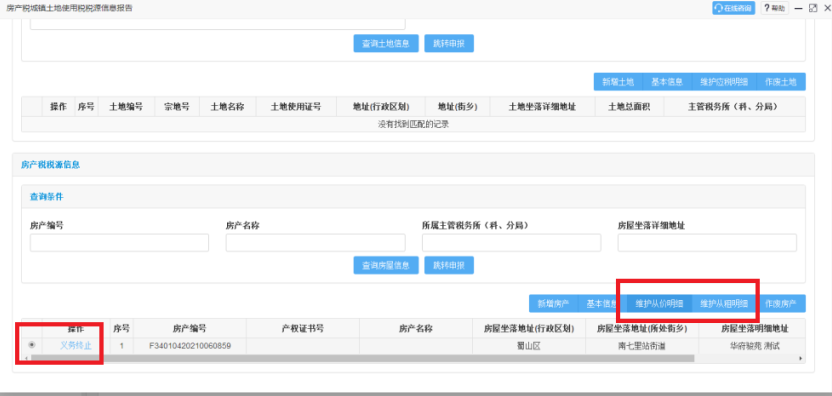Click the 蜀山区 cell
This screenshot has height=396, width=832.
(529, 346)
